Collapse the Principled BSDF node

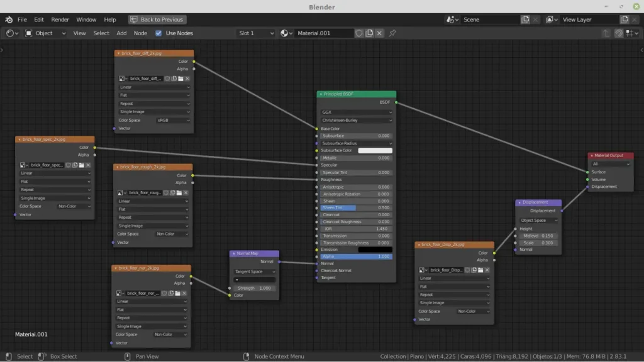click(x=321, y=94)
